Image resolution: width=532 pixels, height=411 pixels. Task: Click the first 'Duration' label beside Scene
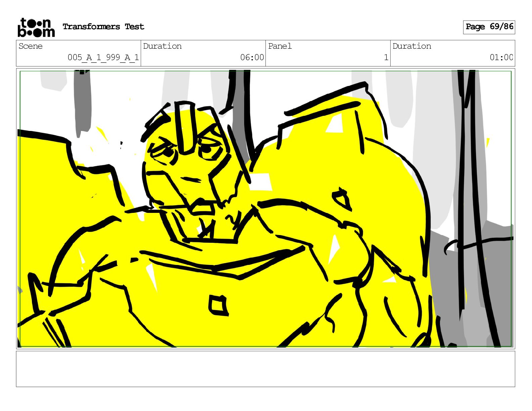(162, 46)
